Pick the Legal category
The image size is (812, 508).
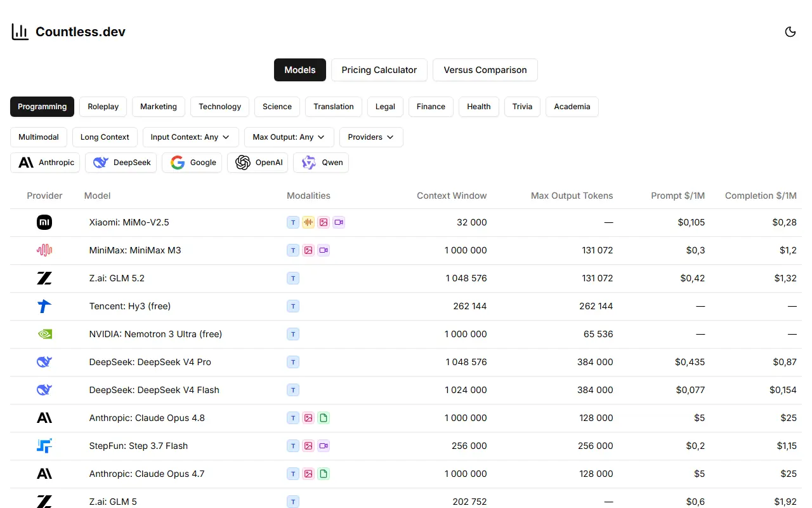click(385, 107)
